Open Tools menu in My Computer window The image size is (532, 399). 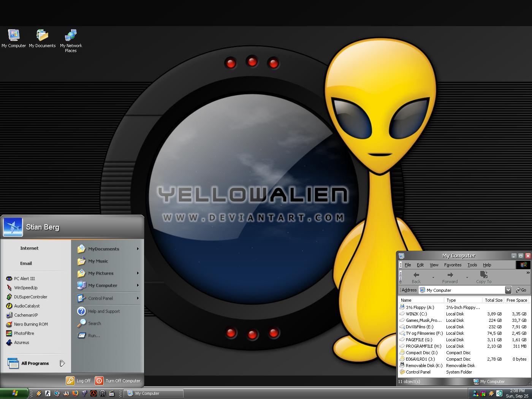pos(472,265)
